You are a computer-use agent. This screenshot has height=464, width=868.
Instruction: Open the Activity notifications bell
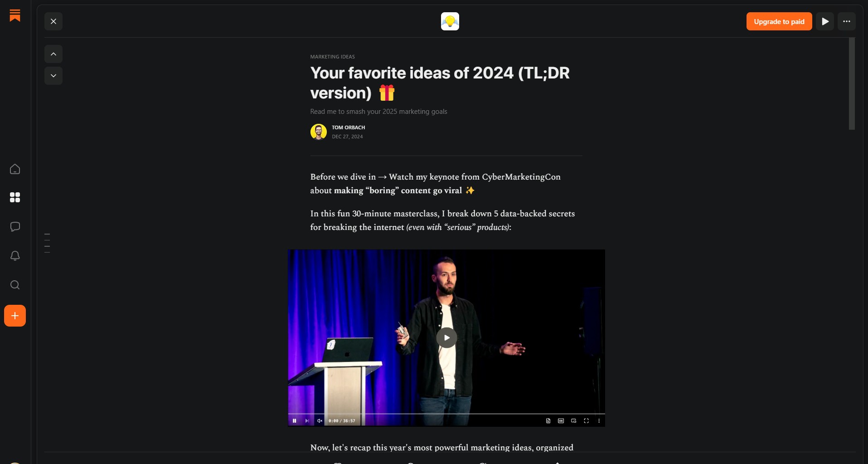15,256
